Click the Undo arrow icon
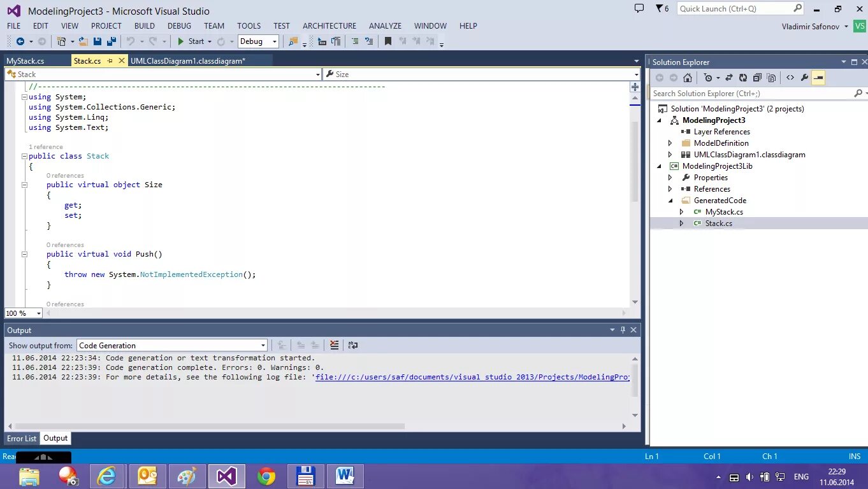This screenshot has height=489, width=868. pos(130,41)
